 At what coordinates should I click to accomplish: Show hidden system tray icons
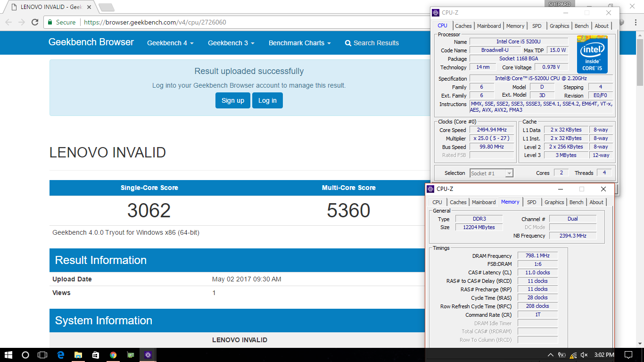click(550, 355)
